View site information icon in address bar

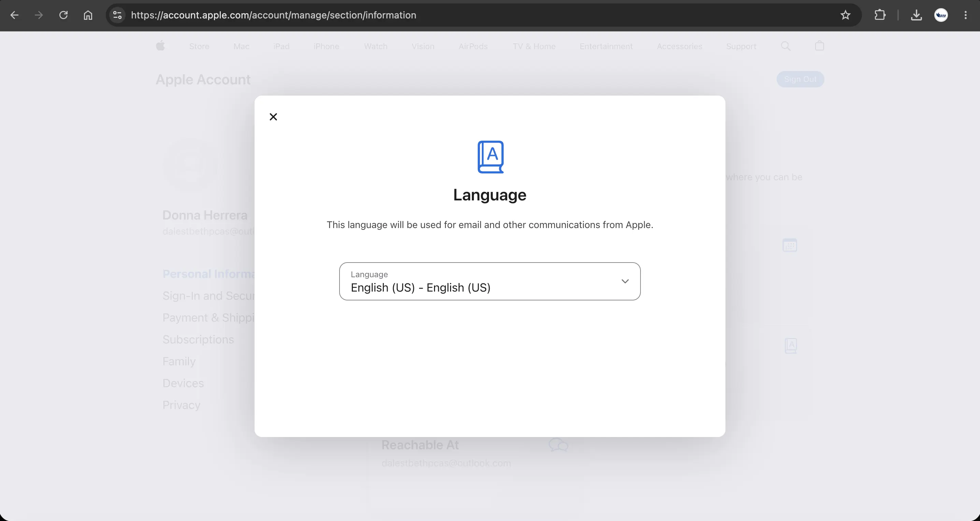pyautogui.click(x=117, y=15)
